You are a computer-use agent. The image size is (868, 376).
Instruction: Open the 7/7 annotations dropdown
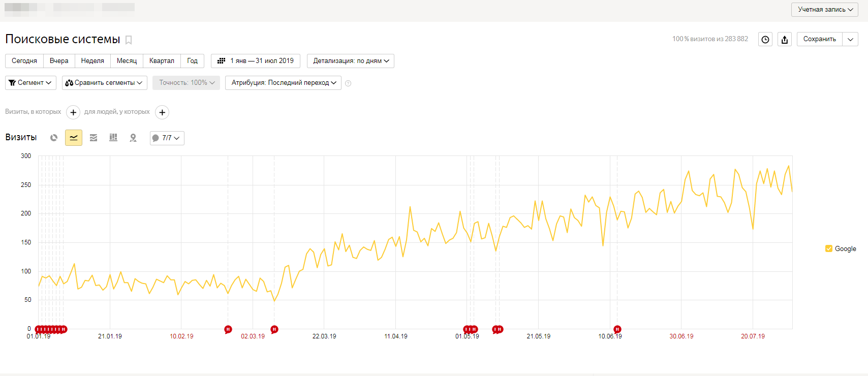pyautogui.click(x=167, y=138)
